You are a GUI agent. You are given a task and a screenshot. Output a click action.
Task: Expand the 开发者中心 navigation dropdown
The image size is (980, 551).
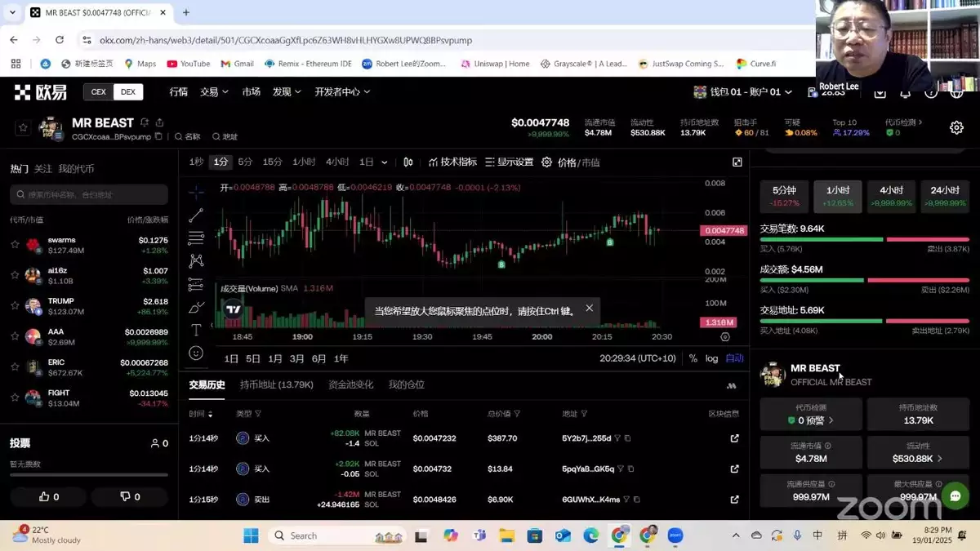coord(342,92)
